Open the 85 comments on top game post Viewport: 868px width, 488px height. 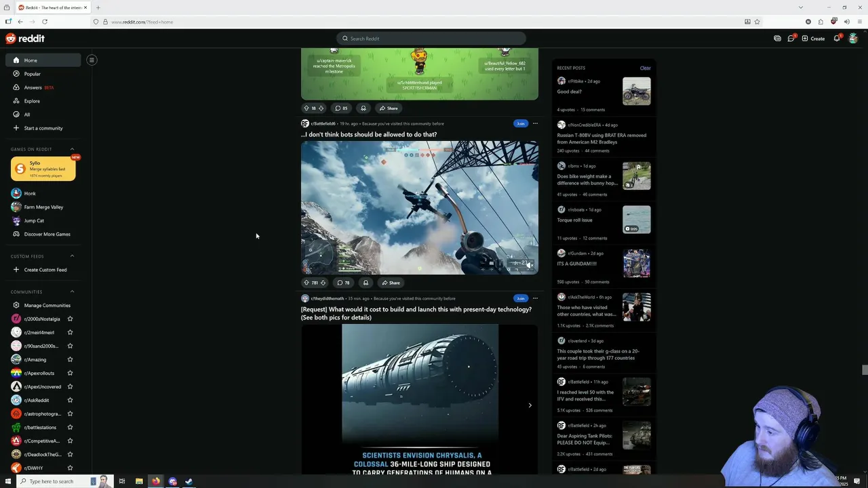pos(342,108)
